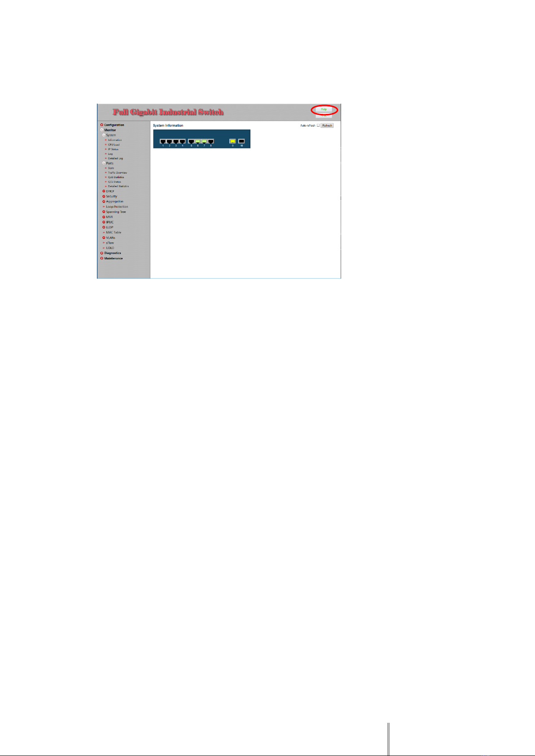Select the port 4 icon on the switch panel
The height and width of the screenshot is (756, 535).
[182, 141]
